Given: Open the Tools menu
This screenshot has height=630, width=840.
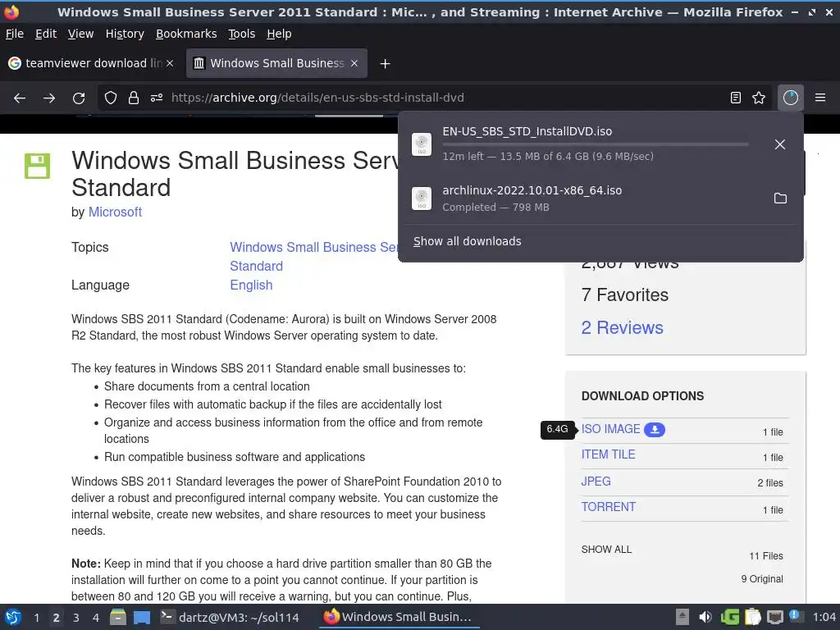Looking at the screenshot, I should tap(242, 34).
